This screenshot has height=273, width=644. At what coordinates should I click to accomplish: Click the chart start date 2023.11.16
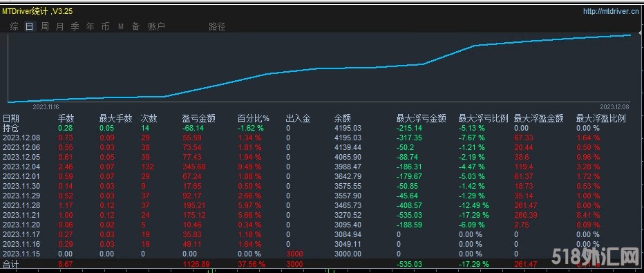tap(46, 106)
